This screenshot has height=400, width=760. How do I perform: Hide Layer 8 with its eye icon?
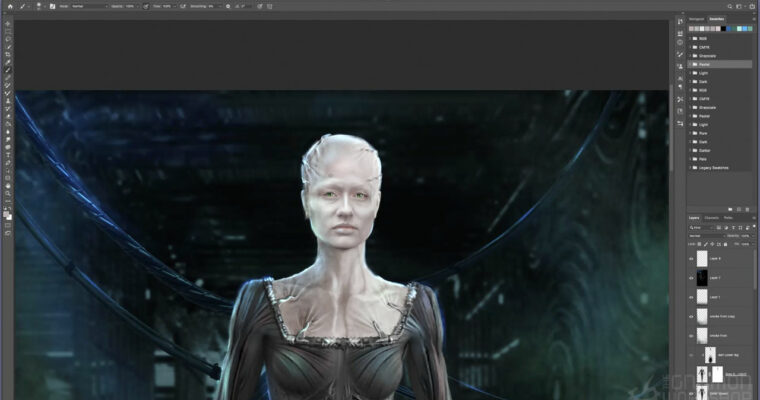691,258
